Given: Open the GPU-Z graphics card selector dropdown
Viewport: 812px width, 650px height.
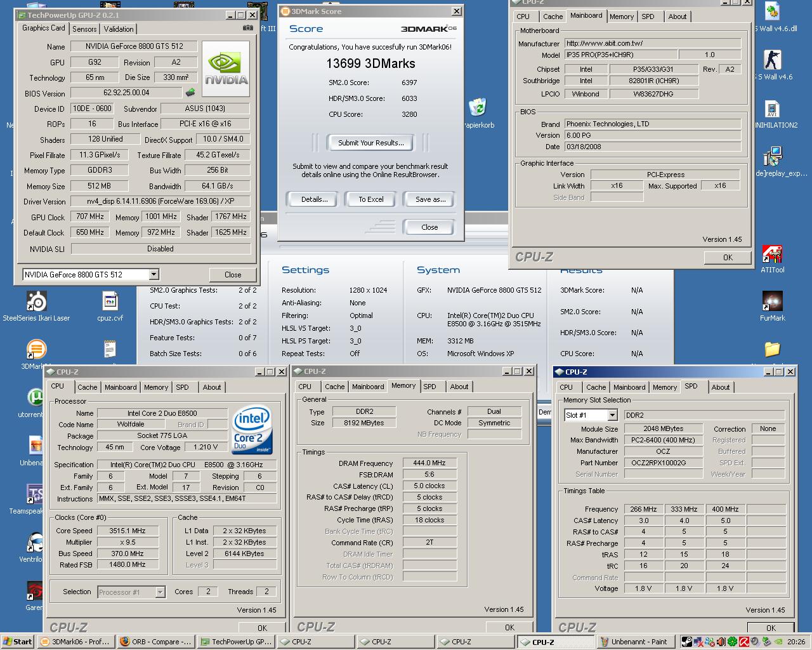Looking at the screenshot, I should click(x=154, y=274).
